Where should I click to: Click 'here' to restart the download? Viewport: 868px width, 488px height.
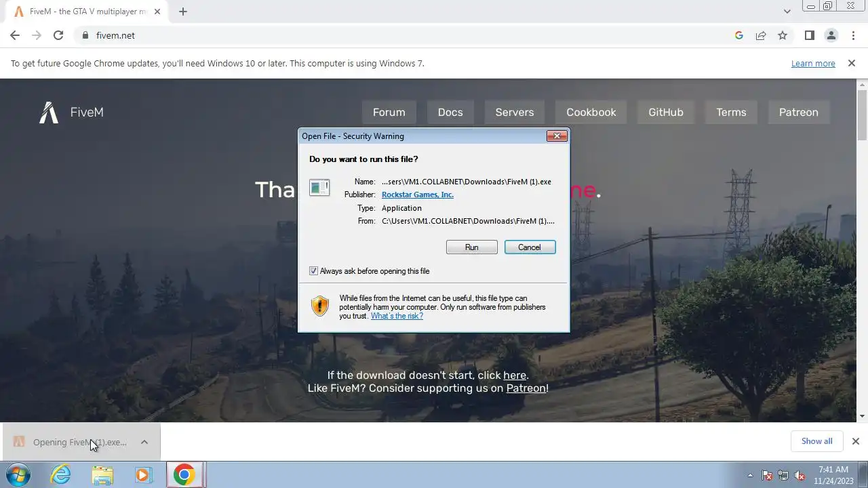point(515,375)
